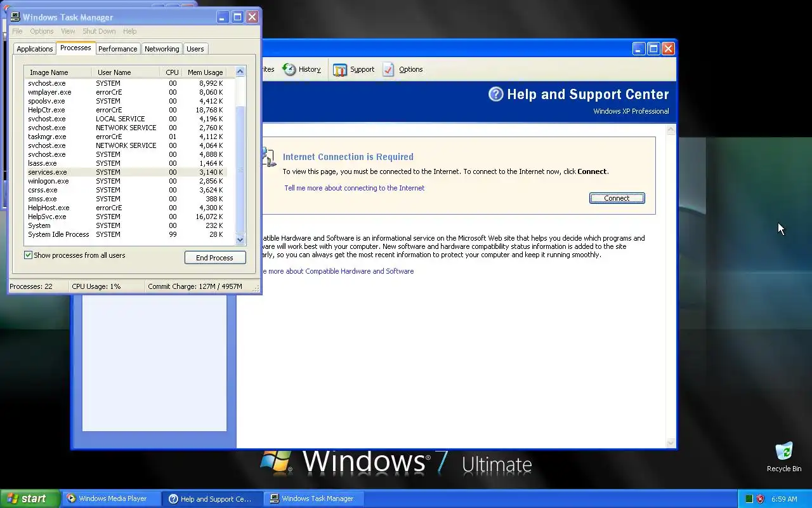Select lsass.exe process row
812x508 pixels.
126,163
